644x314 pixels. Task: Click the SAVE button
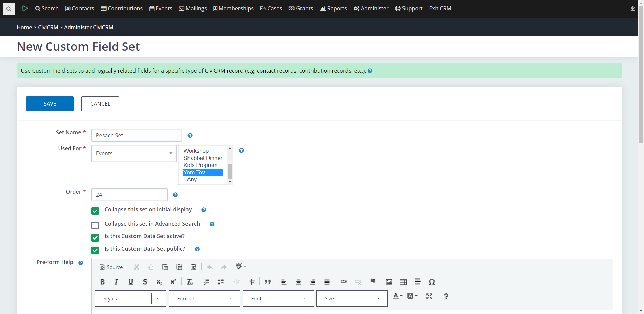pyautogui.click(x=50, y=104)
